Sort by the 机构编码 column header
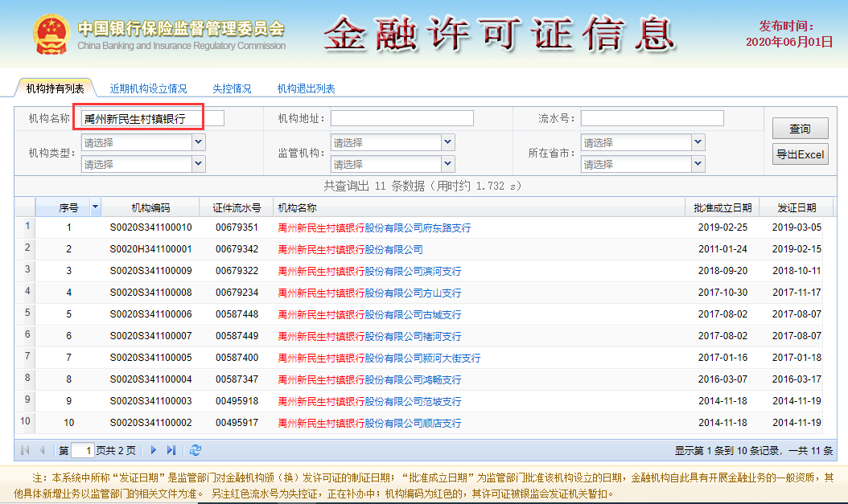This screenshot has height=504, width=848. coord(150,208)
